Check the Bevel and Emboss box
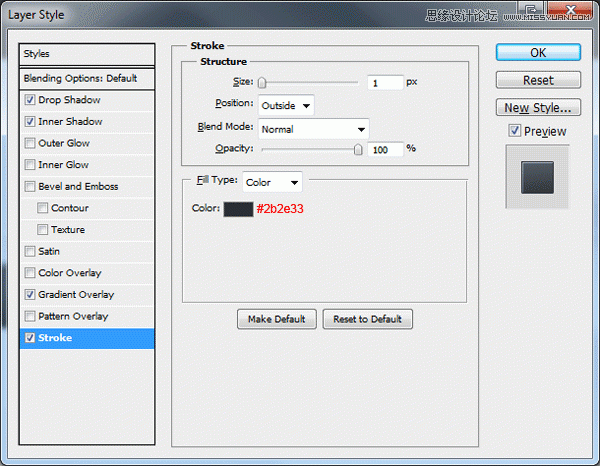The image size is (600, 466). click(x=30, y=187)
